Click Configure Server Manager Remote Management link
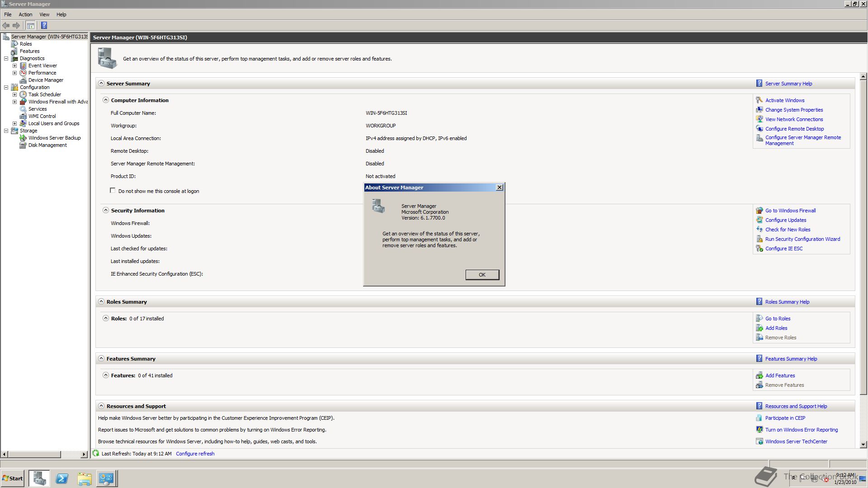868x488 pixels. tap(803, 141)
